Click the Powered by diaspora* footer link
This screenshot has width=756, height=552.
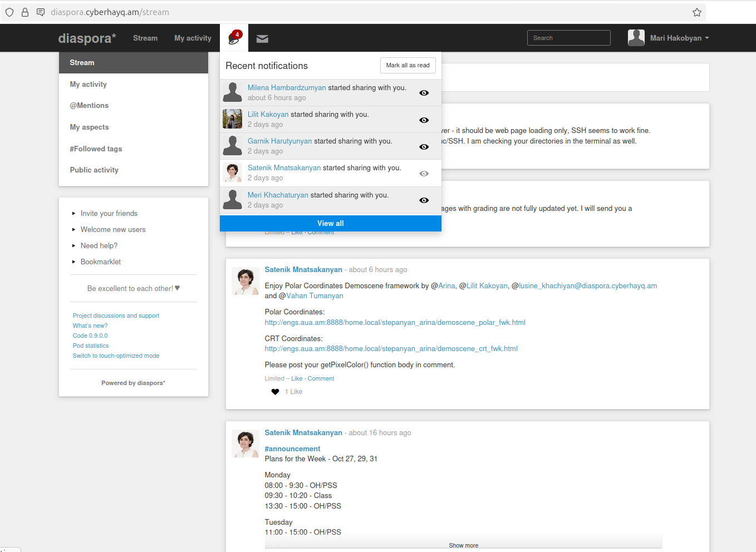(x=133, y=383)
